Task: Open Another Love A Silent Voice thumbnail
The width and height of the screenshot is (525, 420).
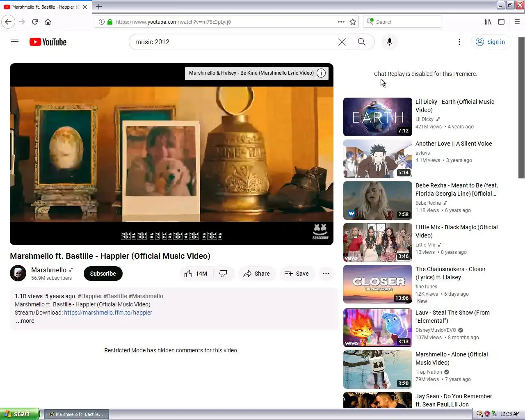Action: (378, 159)
